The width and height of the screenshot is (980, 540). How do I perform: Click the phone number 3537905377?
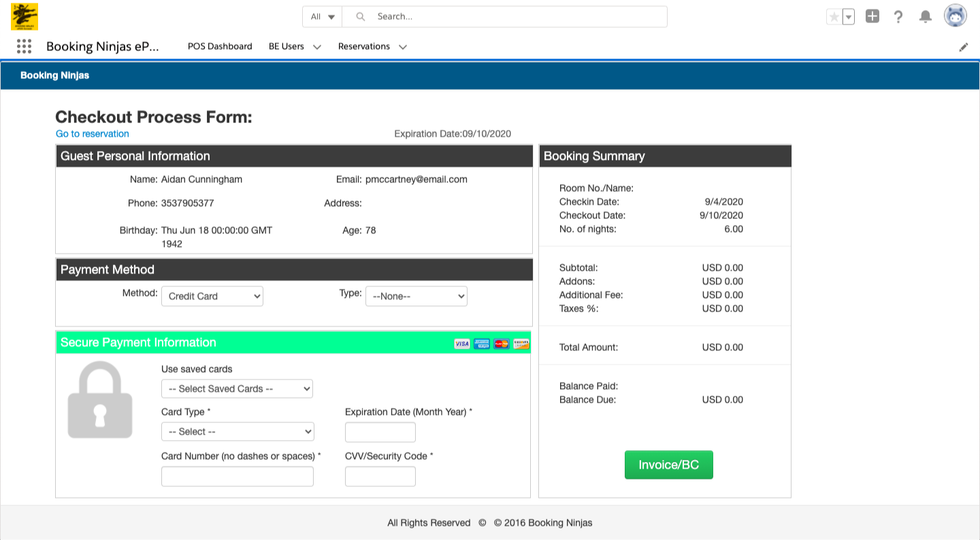pyautogui.click(x=188, y=203)
